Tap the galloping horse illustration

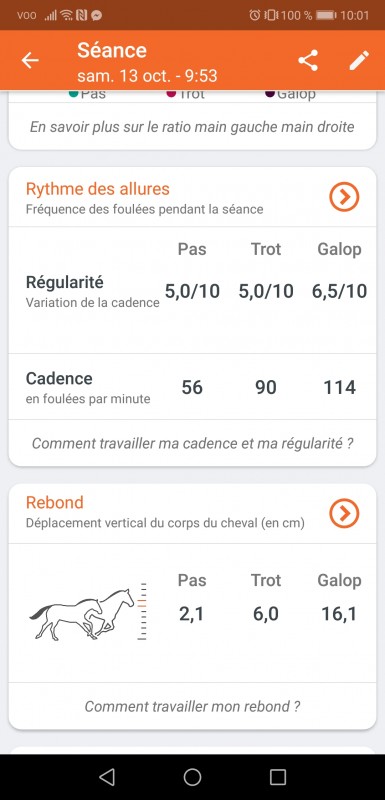point(82,614)
